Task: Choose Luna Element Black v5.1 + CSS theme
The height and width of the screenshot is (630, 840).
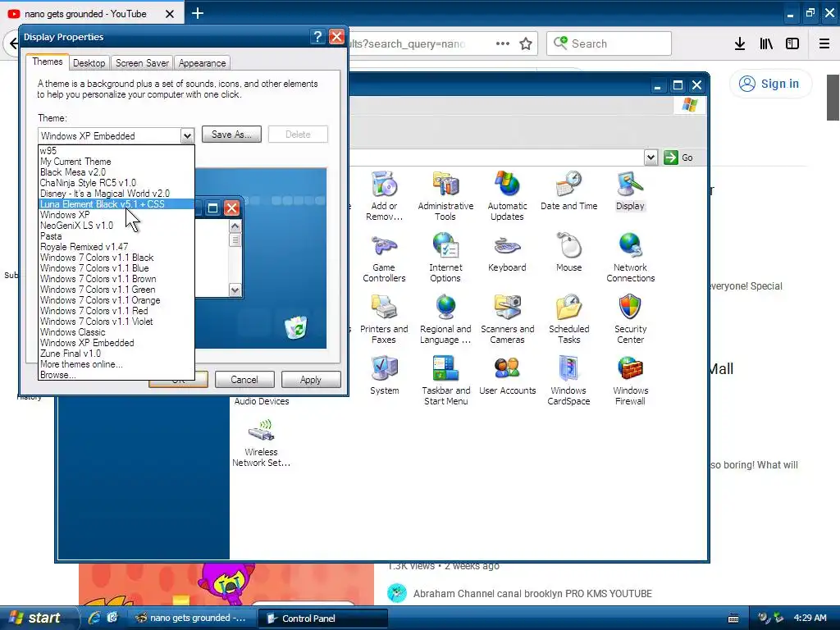Action: (116, 204)
